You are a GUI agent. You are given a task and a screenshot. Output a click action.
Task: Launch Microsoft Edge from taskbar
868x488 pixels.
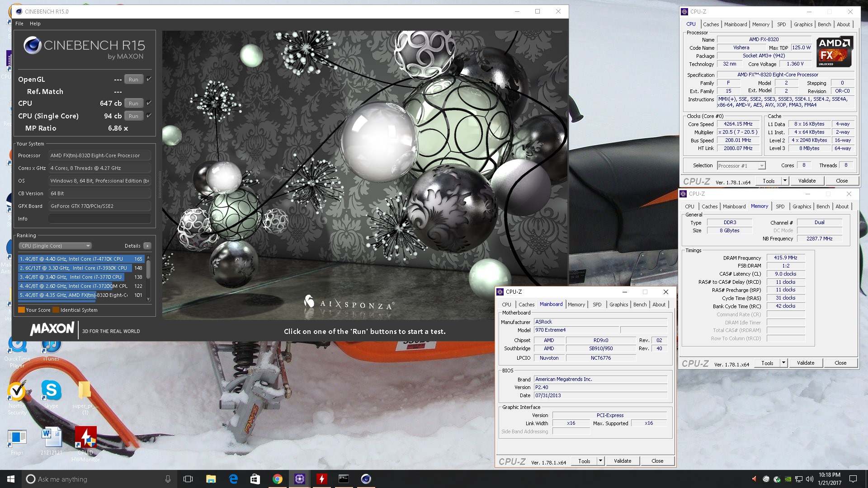[233, 479]
